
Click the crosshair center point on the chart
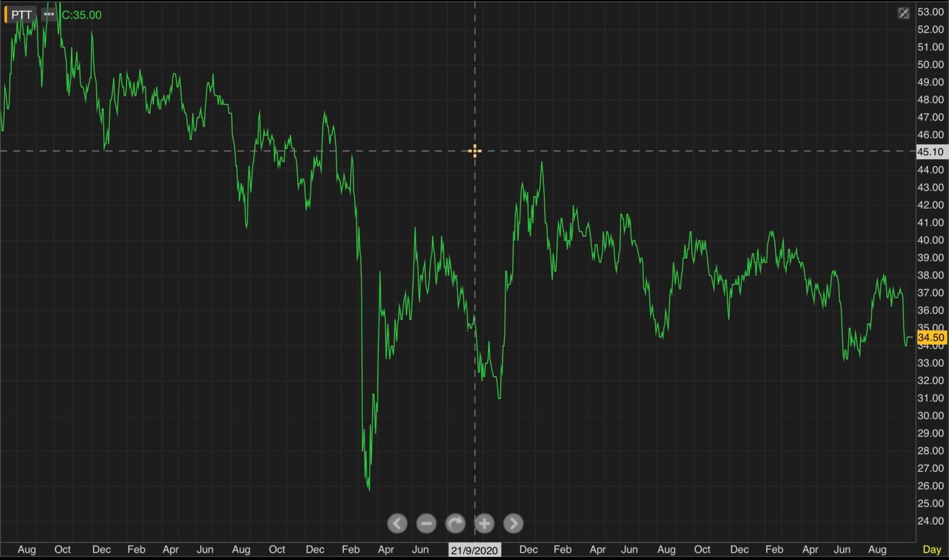pyautogui.click(x=474, y=151)
